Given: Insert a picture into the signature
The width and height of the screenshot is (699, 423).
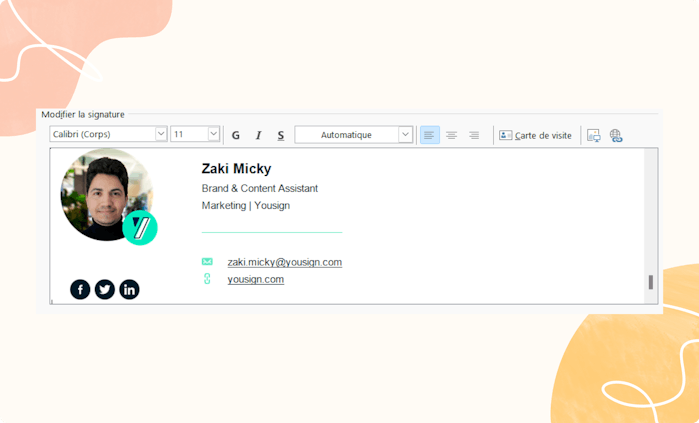Looking at the screenshot, I should pos(594,136).
